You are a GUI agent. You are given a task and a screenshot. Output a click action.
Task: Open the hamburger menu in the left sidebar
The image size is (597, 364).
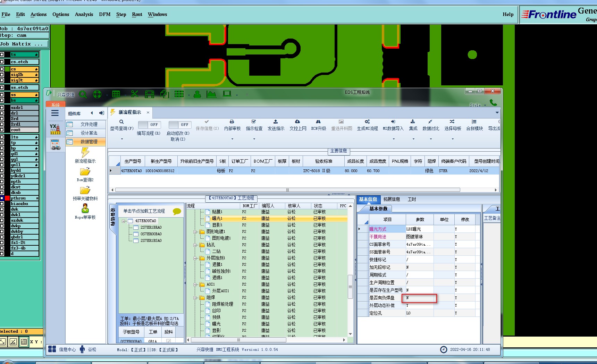55,113
